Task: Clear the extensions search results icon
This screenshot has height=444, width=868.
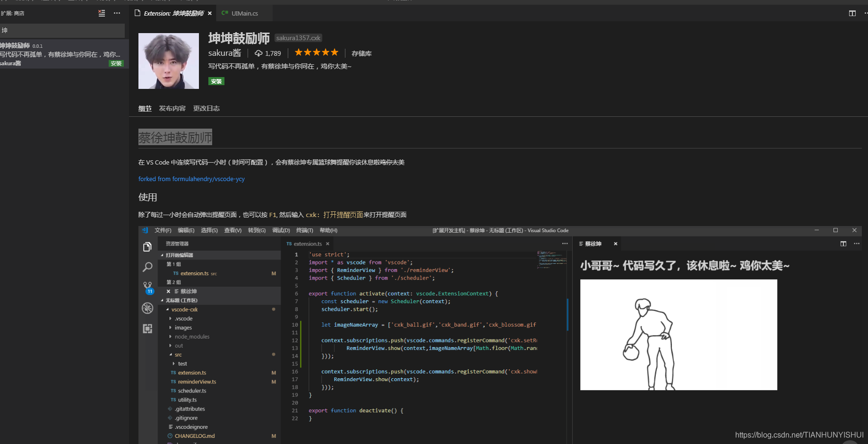Action: [x=102, y=13]
